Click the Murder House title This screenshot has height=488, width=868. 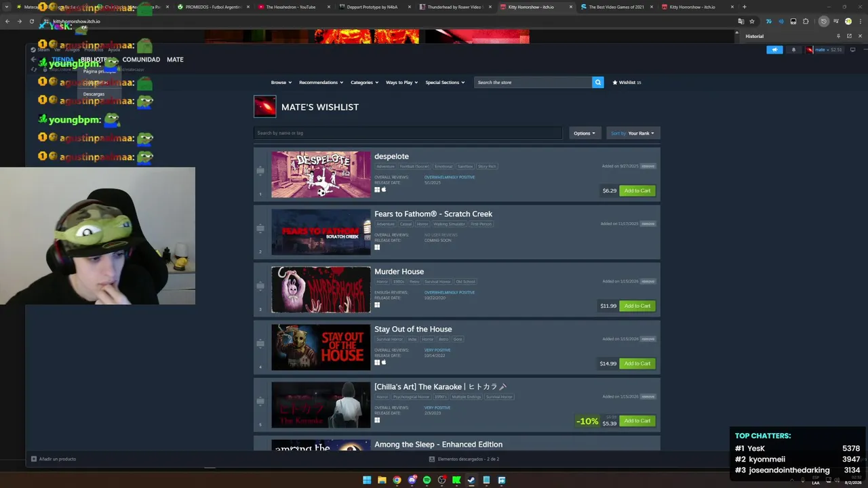point(399,271)
